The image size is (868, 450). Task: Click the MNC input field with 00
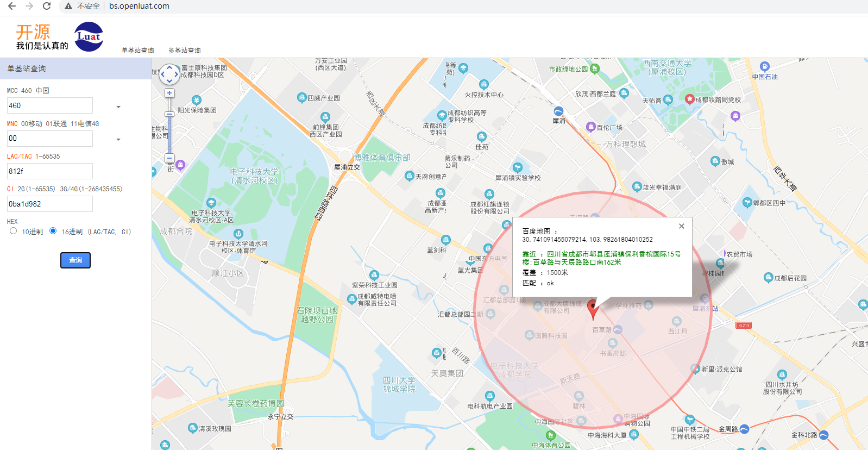[50, 139]
